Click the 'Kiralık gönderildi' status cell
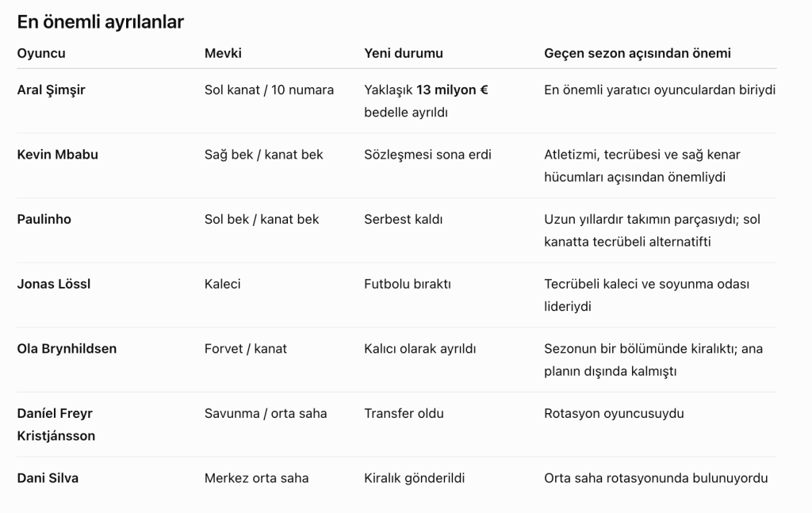812x513 pixels. [414, 478]
